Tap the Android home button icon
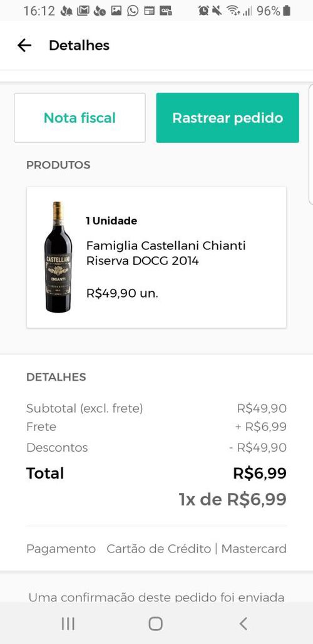The image size is (313, 644). pyautogui.click(x=155, y=623)
